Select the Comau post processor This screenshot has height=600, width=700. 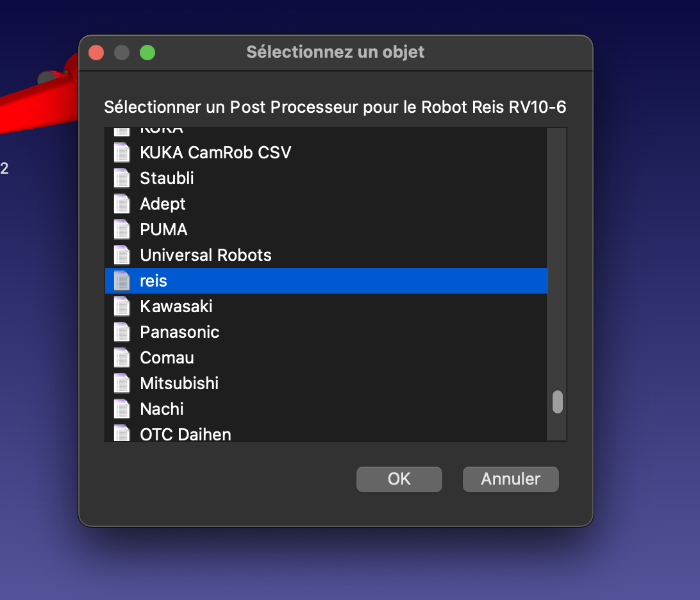point(167,358)
